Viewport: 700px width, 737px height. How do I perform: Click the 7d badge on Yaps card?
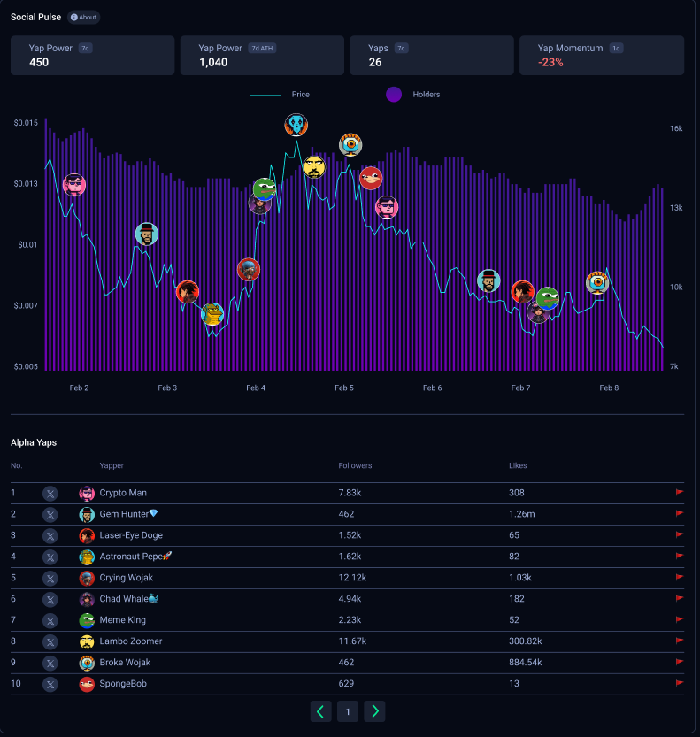click(x=401, y=48)
